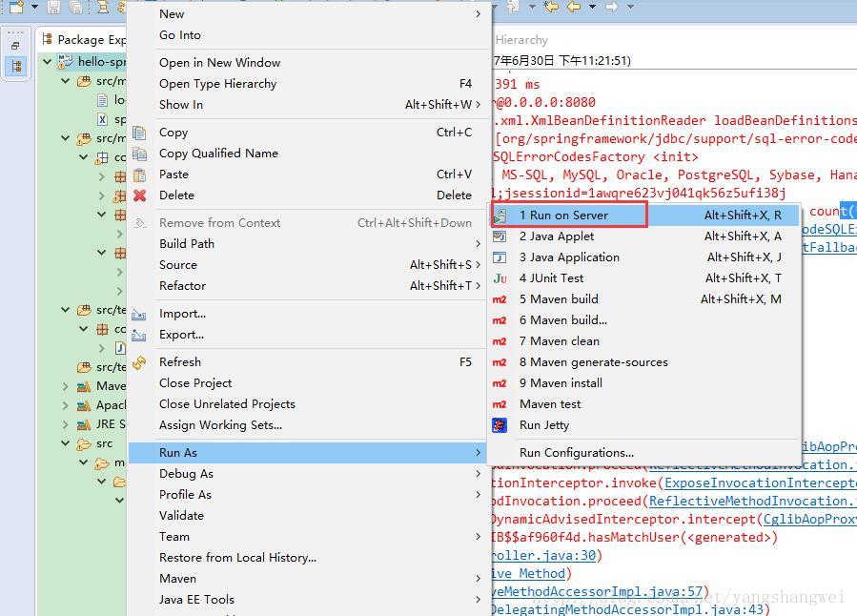Click the Back navigation arrow in the toolbar
The width and height of the screenshot is (857, 616).
[573, 6]
